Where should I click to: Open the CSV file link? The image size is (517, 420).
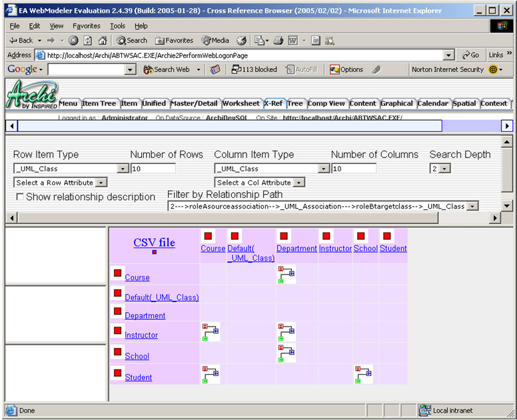[x=154, y=243]
